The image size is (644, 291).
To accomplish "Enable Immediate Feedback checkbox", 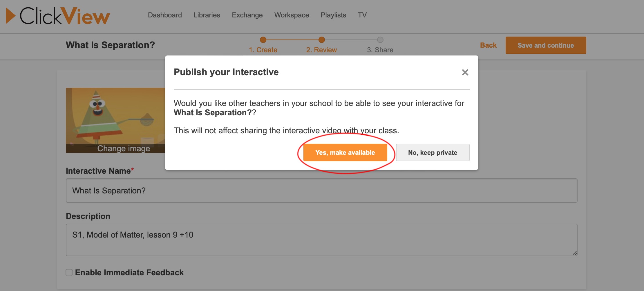I will click(69, 272).
